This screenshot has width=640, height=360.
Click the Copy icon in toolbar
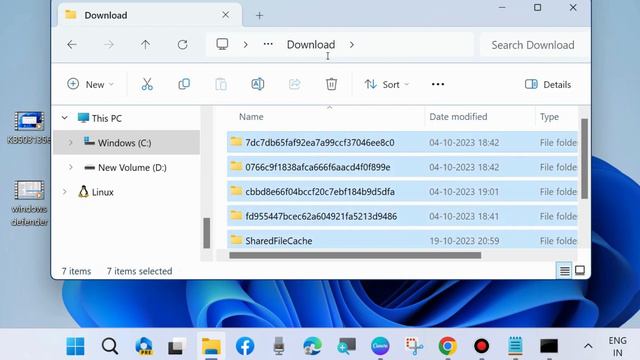point(184,84)
